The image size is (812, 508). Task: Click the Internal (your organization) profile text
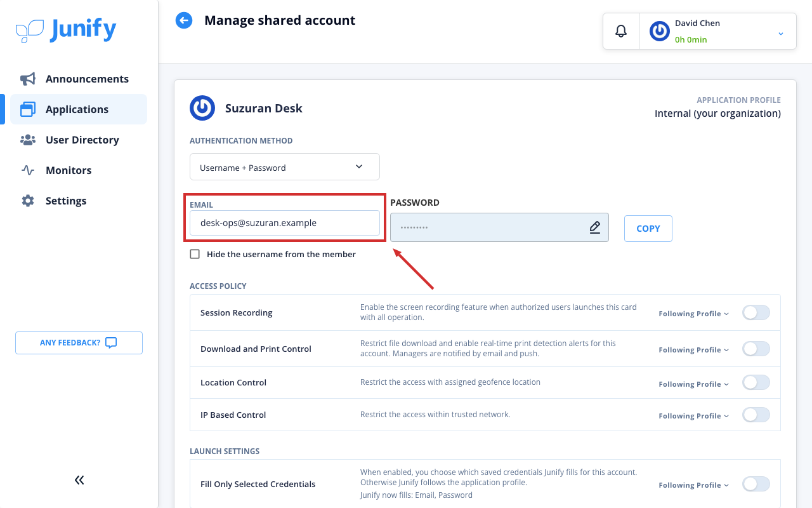(x=717, y=114)
